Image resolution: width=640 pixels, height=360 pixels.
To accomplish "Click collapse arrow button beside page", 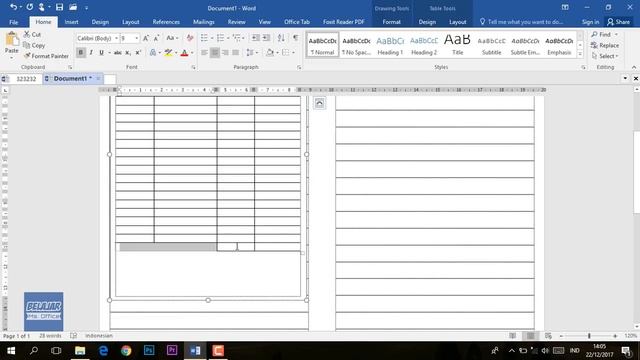I will click(x=320, y=103).
